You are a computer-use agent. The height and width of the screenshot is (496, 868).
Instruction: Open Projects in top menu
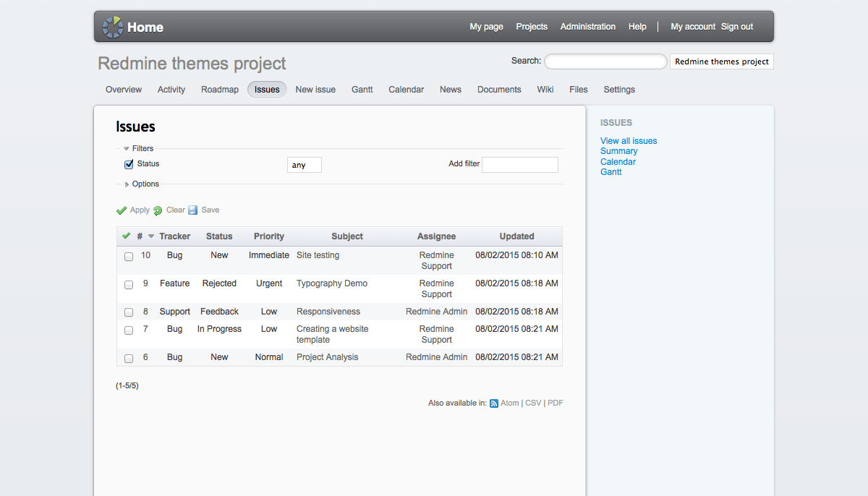click(532, 27)
